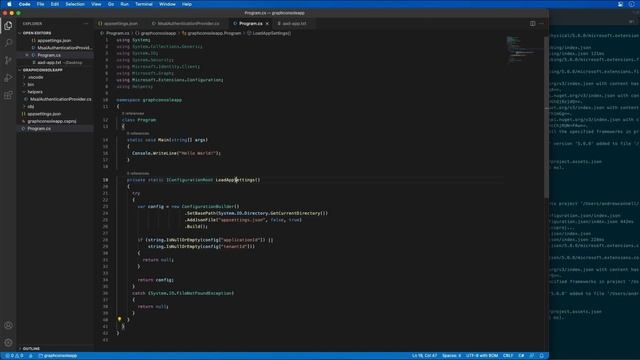Click the lightbulb code action icon
This screenshot has width=640, height=360.
point(119,319)
